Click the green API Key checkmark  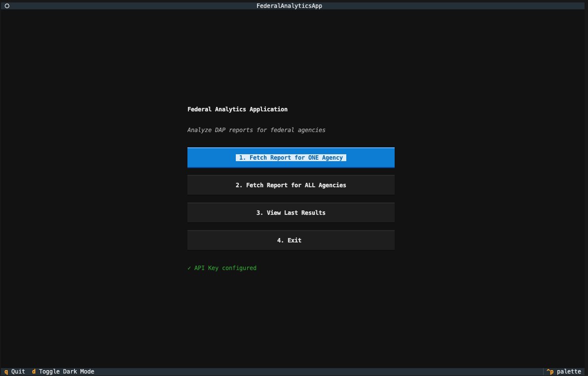pyautogui.click(x=189, y=268)
